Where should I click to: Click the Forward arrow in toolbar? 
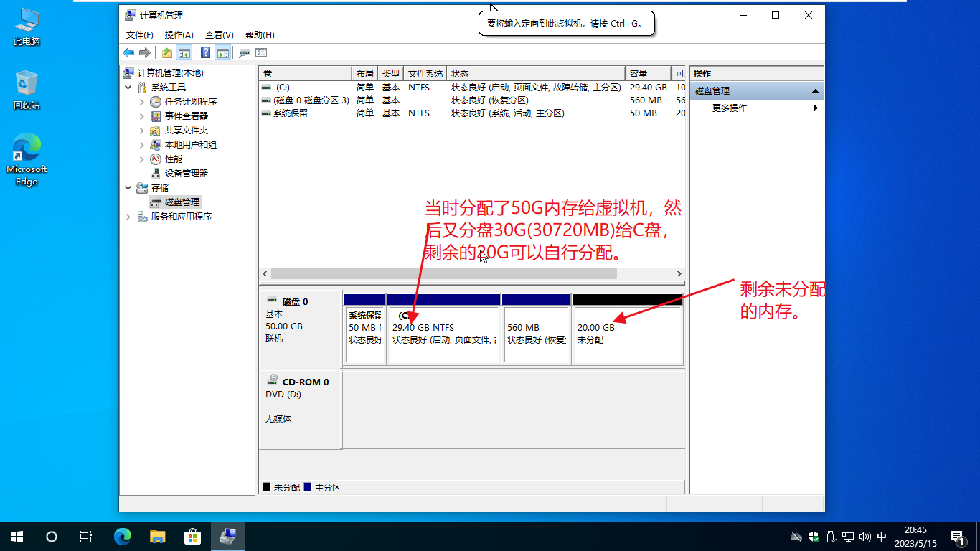pyautogui.click(x=145, y=52)
